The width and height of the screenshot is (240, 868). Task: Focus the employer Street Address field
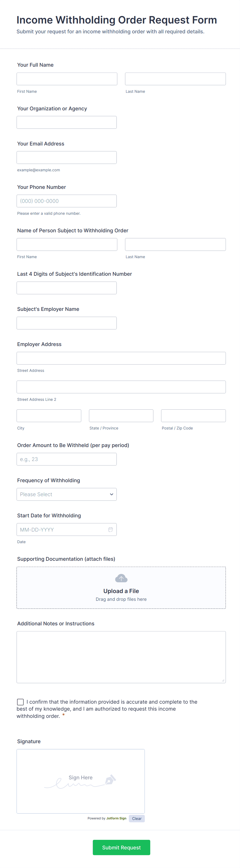(x=121, y=358)
